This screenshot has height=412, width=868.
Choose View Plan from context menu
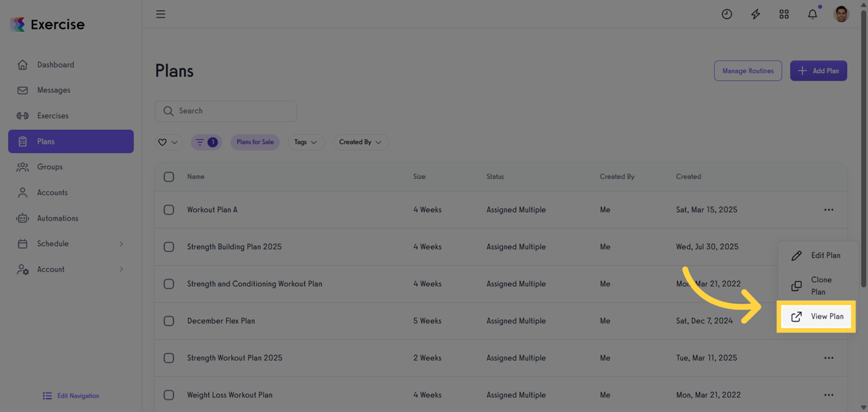click(x=817, y=317)
